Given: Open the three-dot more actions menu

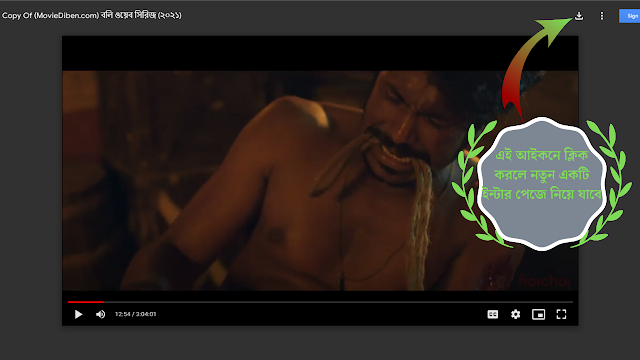Looking at the screenshot, I should click(x=602, y=16).
